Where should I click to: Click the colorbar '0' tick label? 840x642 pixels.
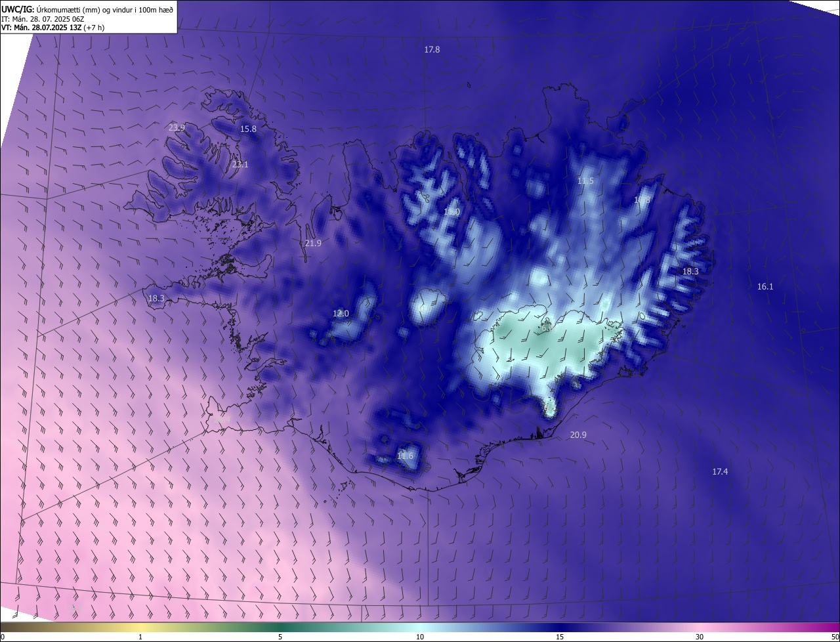coord(3,637)
